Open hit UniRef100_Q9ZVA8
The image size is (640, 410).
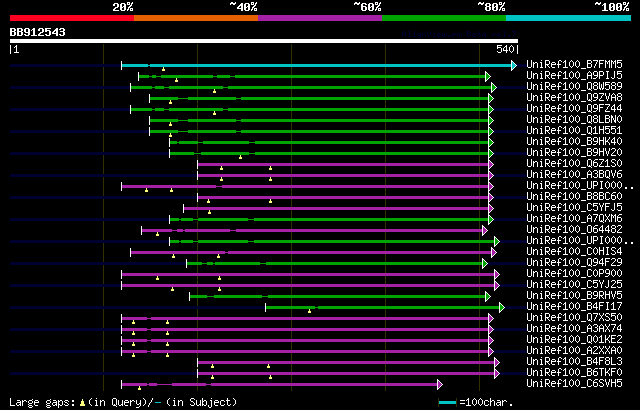point(574,98)
